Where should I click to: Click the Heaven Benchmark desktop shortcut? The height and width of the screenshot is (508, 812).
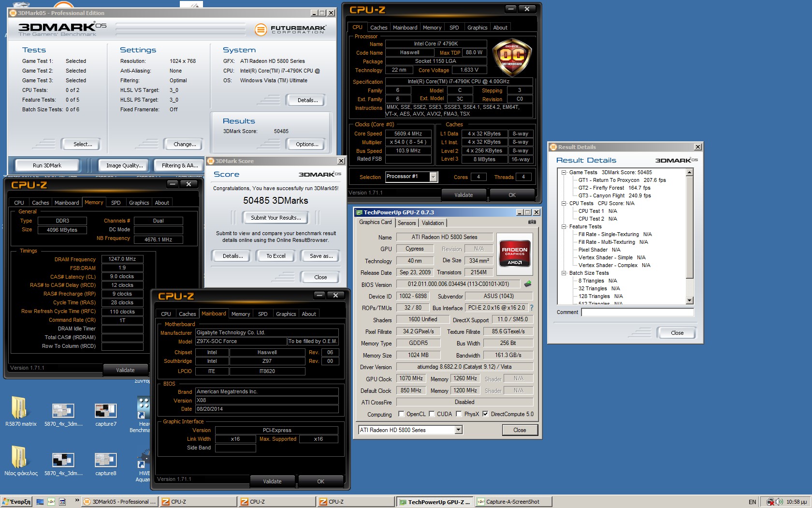click(143, 415)
